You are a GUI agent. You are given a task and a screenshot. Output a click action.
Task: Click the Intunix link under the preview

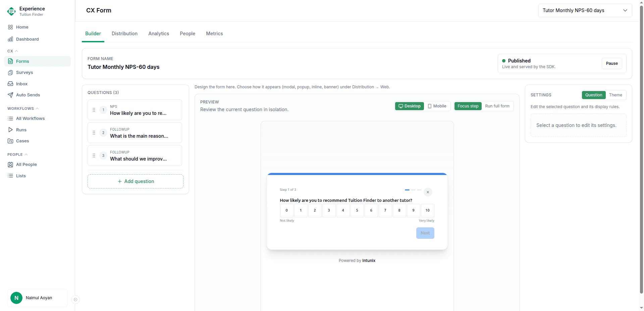point(369,261)
